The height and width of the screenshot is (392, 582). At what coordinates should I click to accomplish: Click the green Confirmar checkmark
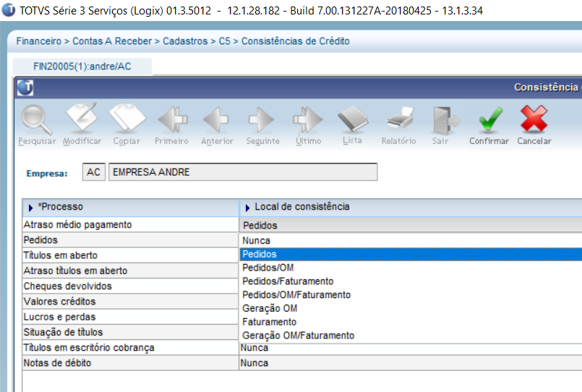[490, 119]
